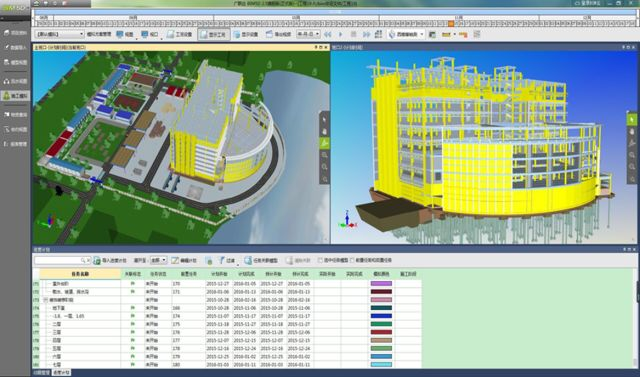
Task: Click the purple color swatch in first task row
Action: (381, 284)
